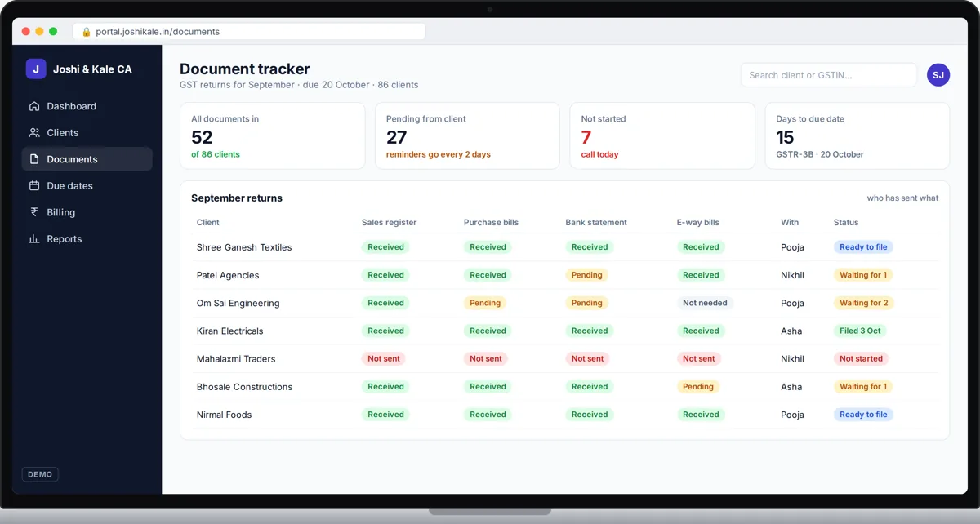Click the Sales register column header
Viewport: 980px width, 524px height.
point(390,222)
